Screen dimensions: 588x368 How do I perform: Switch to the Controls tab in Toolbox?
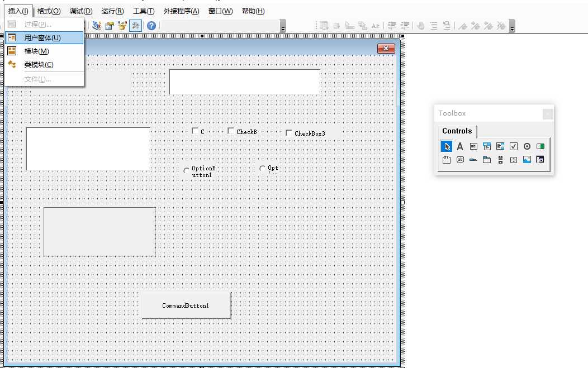click(x=457, y=131)
